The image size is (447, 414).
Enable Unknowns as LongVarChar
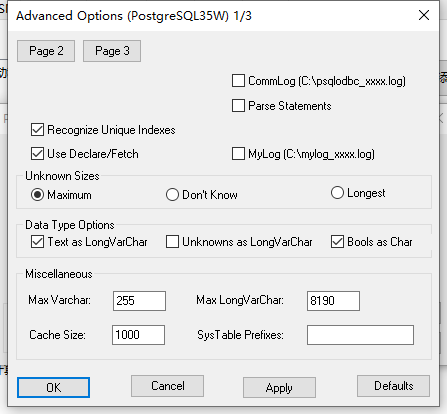[x=172, y=242]
